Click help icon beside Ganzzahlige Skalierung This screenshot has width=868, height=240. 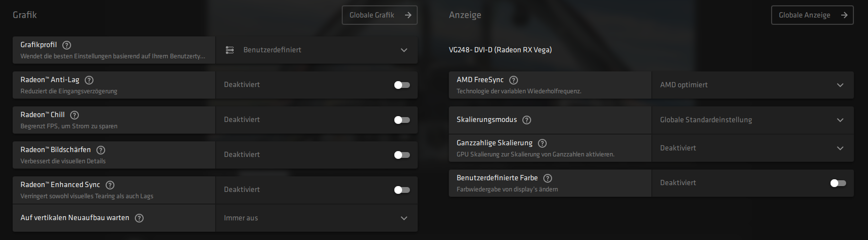click(542, 143)
